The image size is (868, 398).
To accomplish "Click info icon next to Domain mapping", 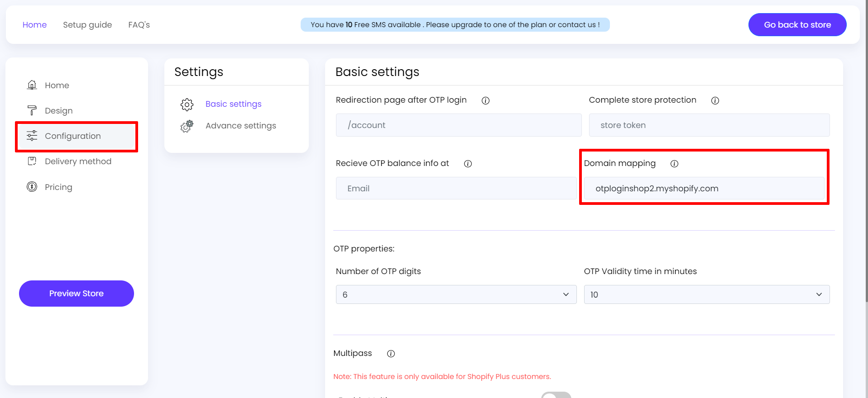I will coord(674,164).
